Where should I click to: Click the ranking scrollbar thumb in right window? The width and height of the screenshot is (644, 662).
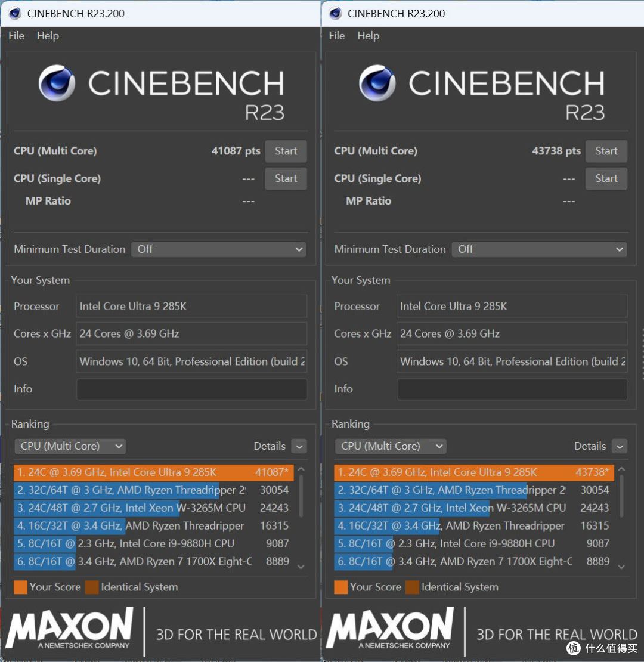click(x=621, y=496)
